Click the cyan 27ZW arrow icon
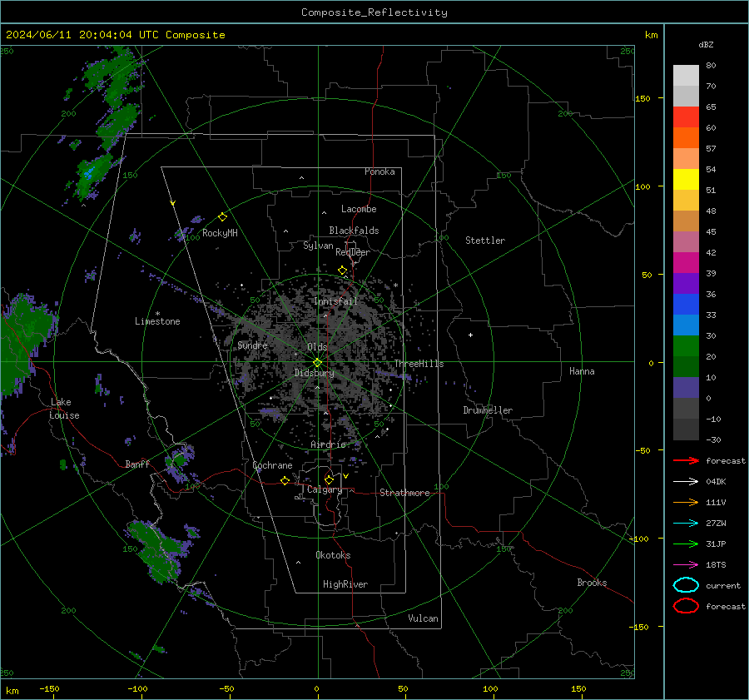 tap(686, 524)
